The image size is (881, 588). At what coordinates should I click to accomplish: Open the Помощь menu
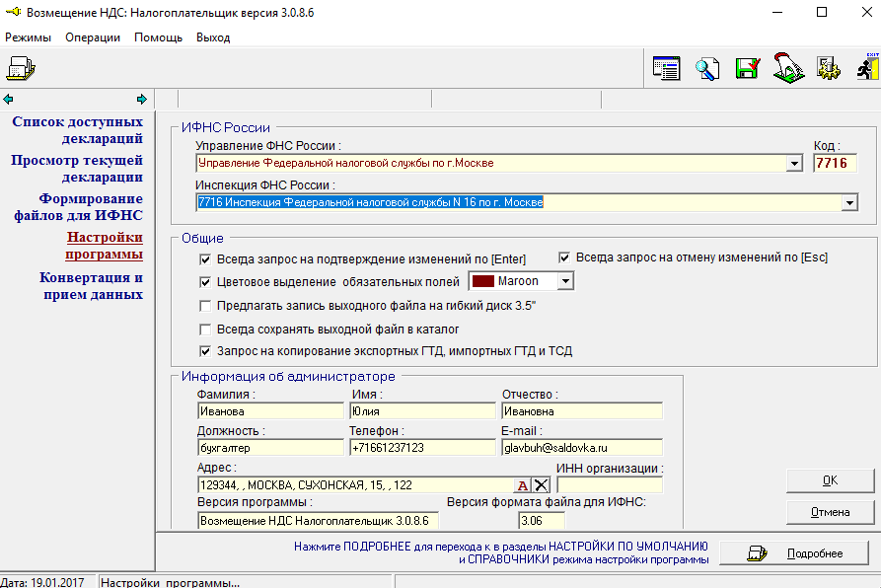pos(158,37)
